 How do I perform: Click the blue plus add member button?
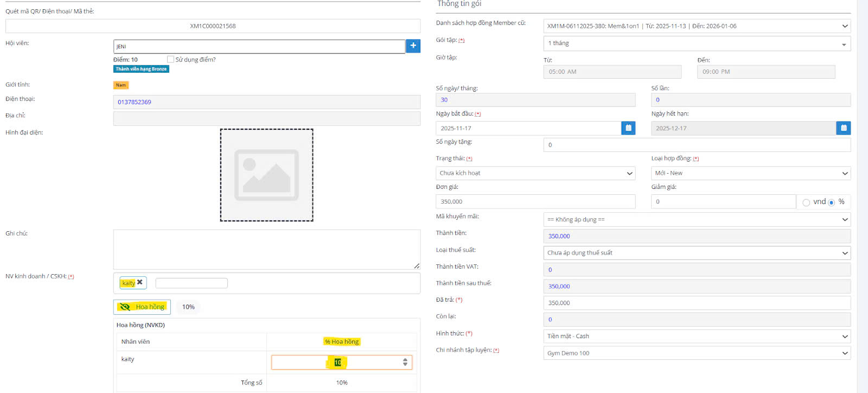(413, 46)
